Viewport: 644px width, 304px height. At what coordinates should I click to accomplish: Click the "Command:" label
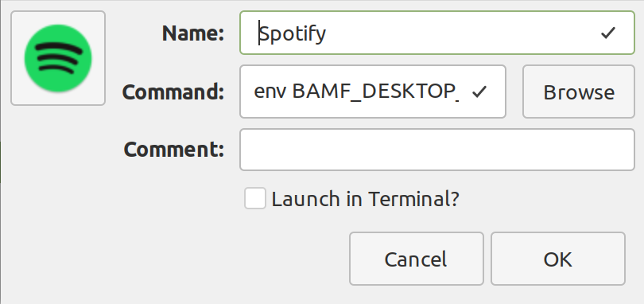point(173,92)
